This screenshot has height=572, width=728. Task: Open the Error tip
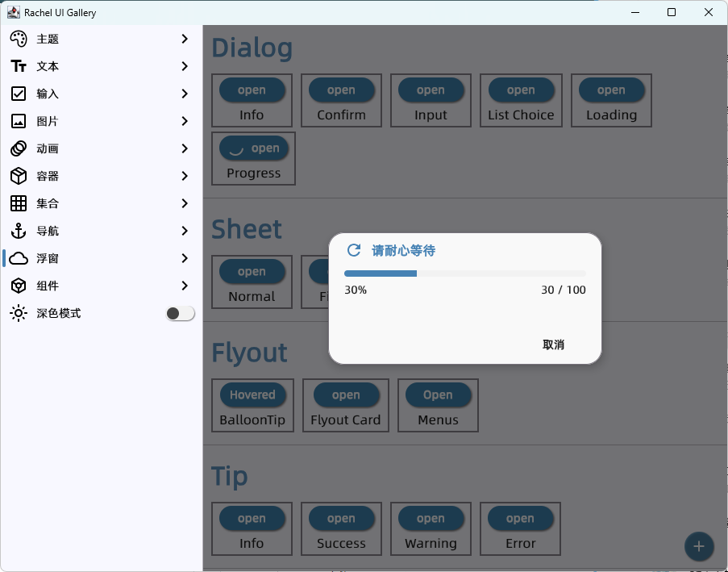[x=521, y=519]
